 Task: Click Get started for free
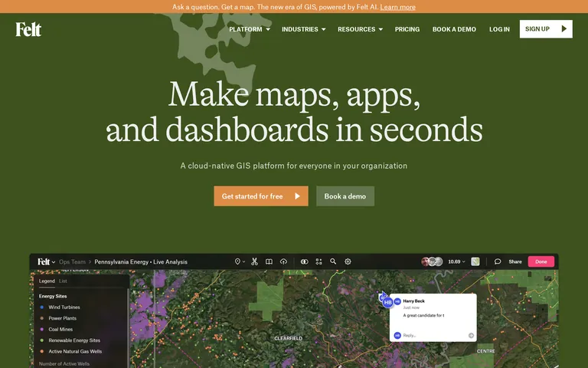pos(261,196)
